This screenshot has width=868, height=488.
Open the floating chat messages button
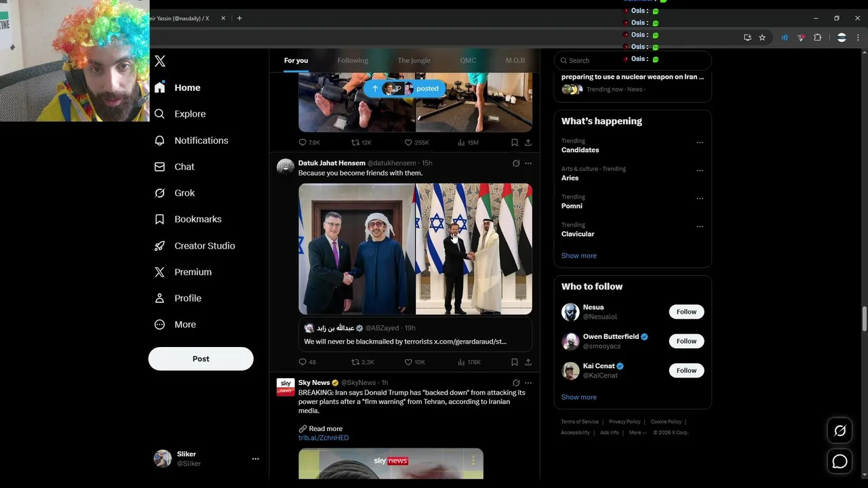tap(840, 462)
